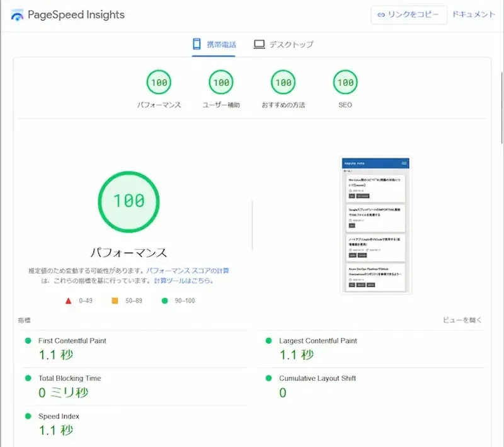Click the パフォーマンス score circle showing 100
Viewport: 504px width, 447px height.
click(159, 81)
